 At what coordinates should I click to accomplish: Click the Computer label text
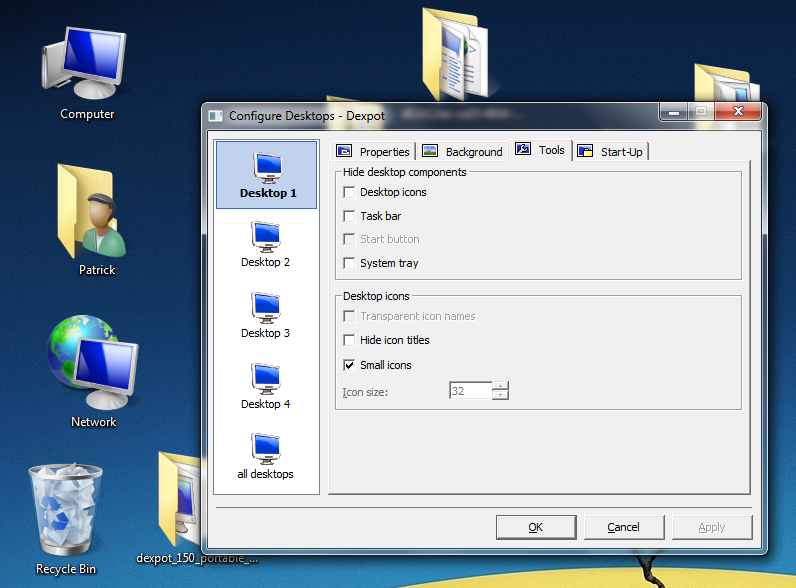pos(87,114)
